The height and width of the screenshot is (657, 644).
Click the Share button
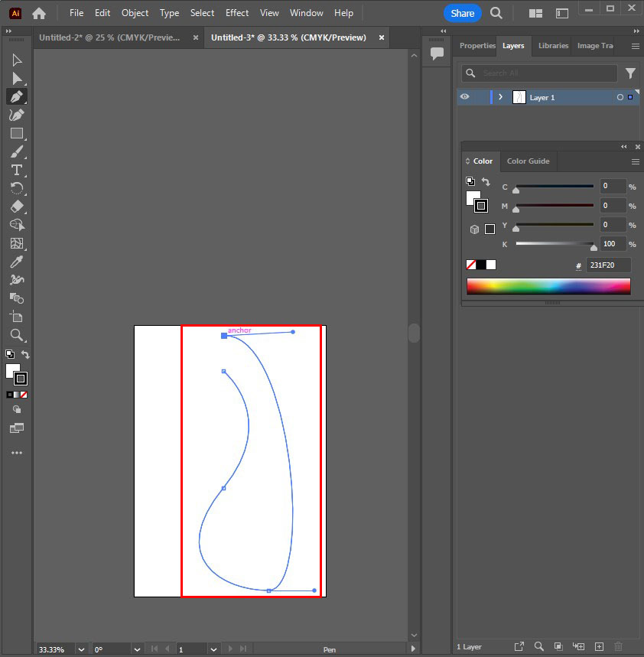click(x=462, y=13)
